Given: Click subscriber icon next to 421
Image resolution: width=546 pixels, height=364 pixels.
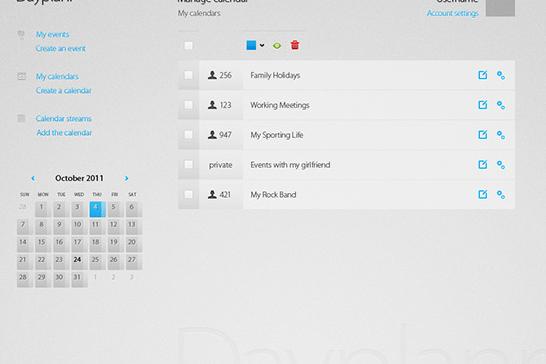Looking at the screenshot, I should [x=212, y=194].
